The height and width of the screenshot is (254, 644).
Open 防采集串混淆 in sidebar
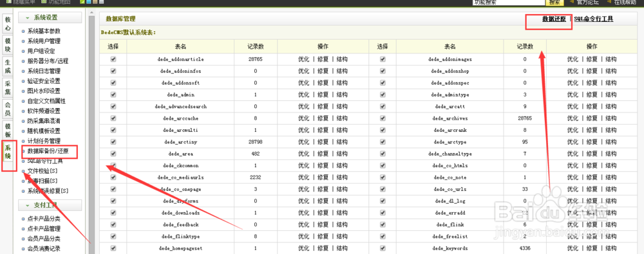44,121
